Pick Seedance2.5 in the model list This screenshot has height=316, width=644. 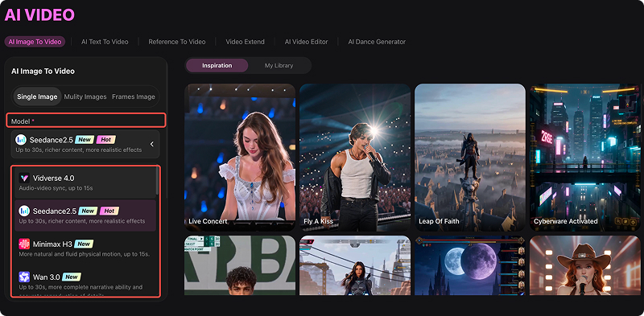click(x=85, y=215)
